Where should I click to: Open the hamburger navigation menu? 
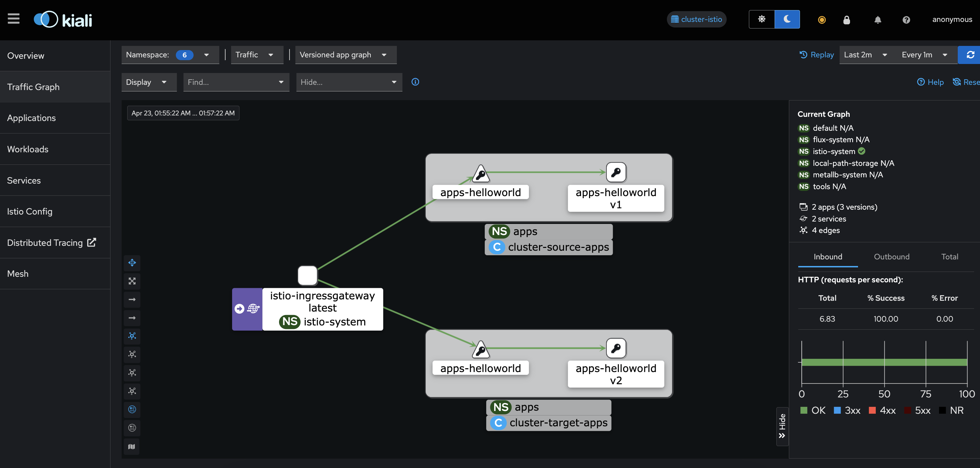[x=14, y=19]
